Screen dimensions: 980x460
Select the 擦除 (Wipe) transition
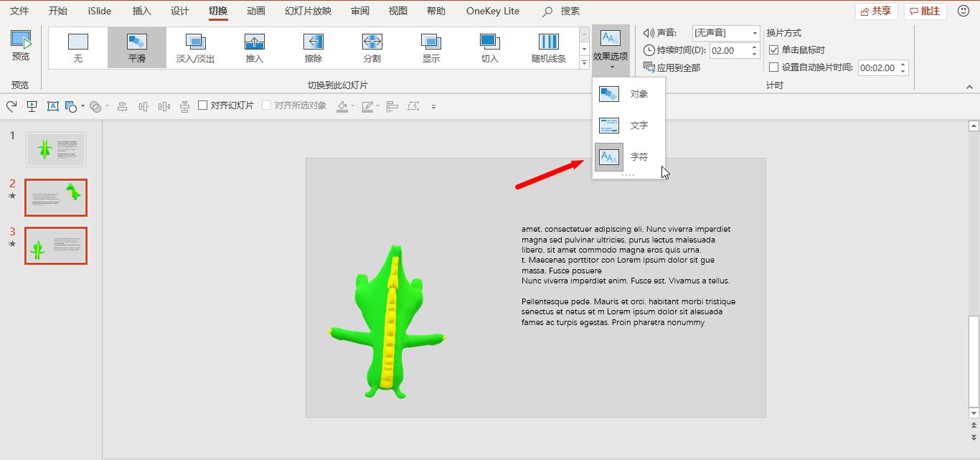tap(314, 48)
